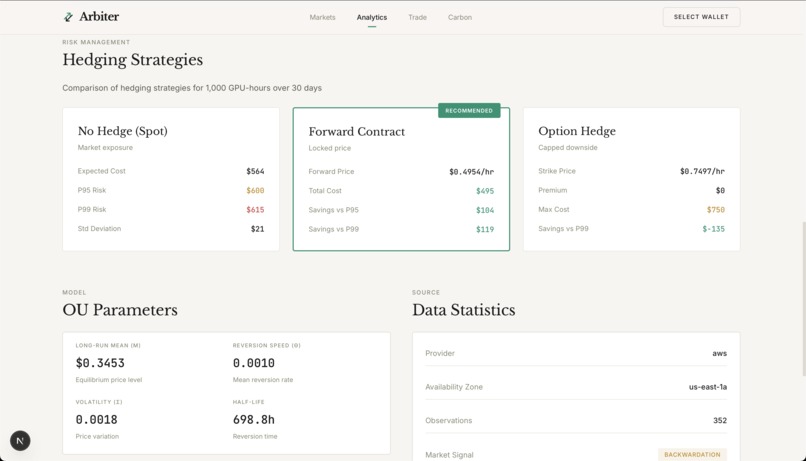The image size is (806, 461).
Task: Click the long-run mean value $0.3453
Action: [x=100, y=363]
